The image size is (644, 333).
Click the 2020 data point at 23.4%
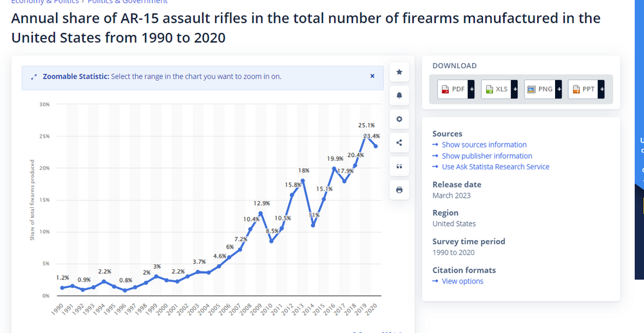point(375,146)
